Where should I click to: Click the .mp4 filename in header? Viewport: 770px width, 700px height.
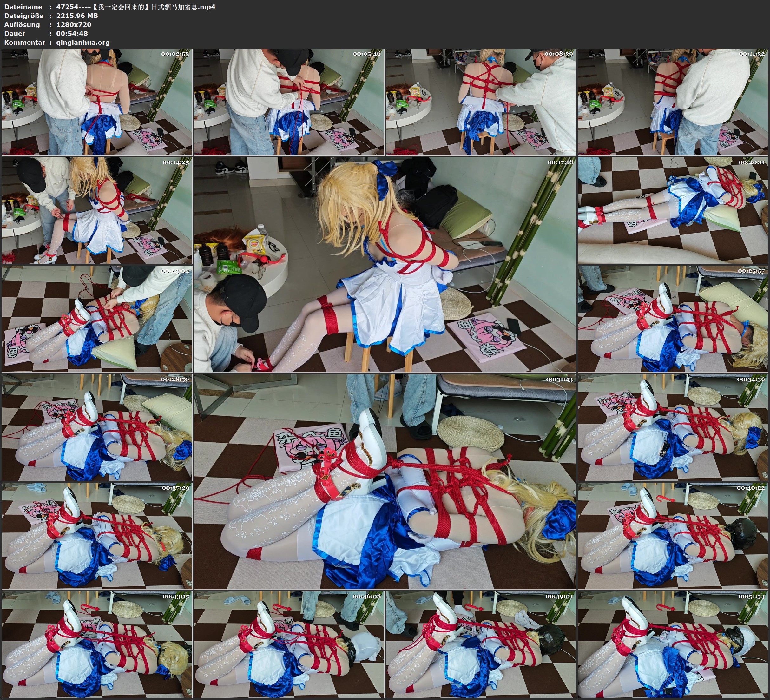point(135,7)
